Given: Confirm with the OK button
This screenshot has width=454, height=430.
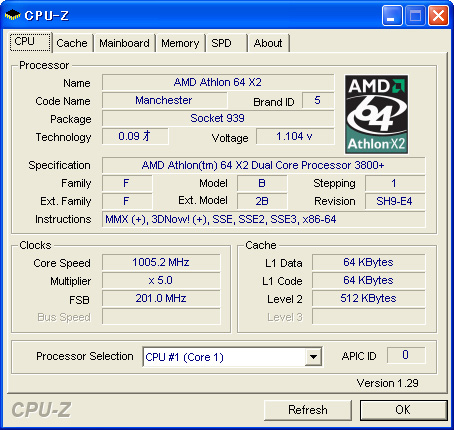Looking at the screenshot, I should (403, 410).
